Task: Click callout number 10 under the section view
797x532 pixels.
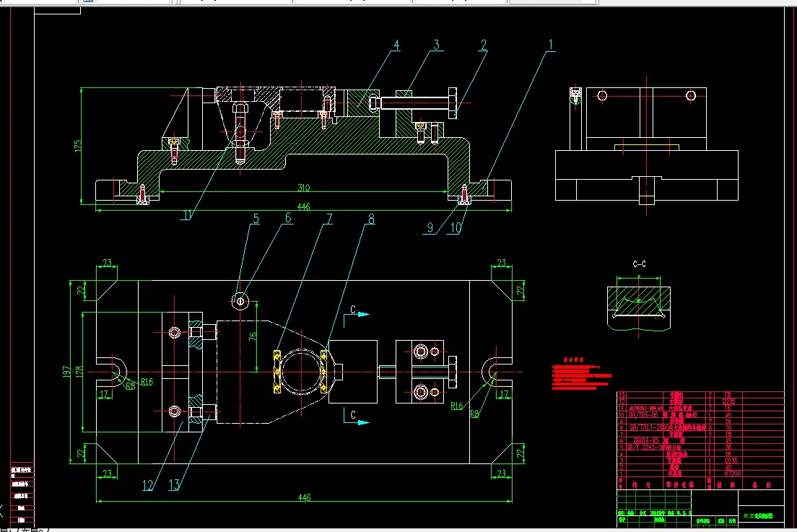Action: pos(456,228)
